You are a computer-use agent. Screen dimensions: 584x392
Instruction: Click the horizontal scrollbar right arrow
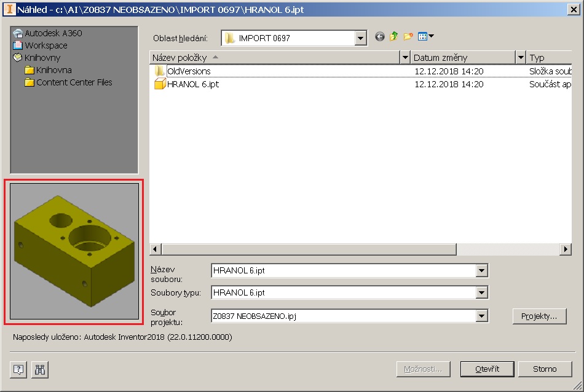tap(566, 249)
